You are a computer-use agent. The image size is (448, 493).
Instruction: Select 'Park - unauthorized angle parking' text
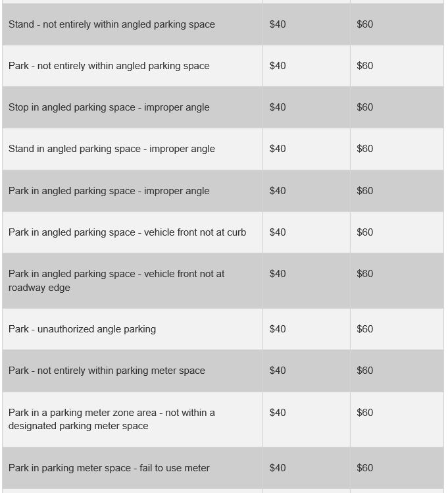[82, 329]
